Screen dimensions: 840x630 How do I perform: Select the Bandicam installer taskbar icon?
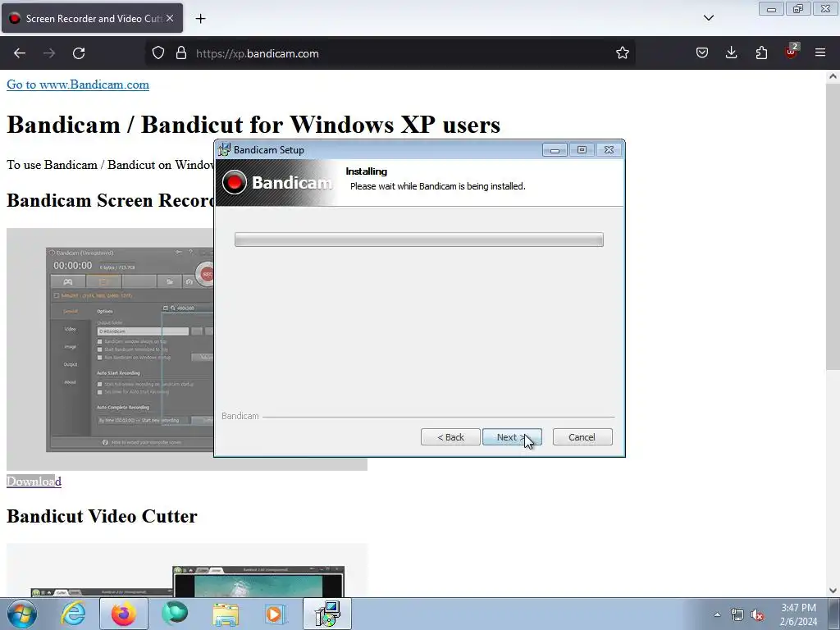327,614
